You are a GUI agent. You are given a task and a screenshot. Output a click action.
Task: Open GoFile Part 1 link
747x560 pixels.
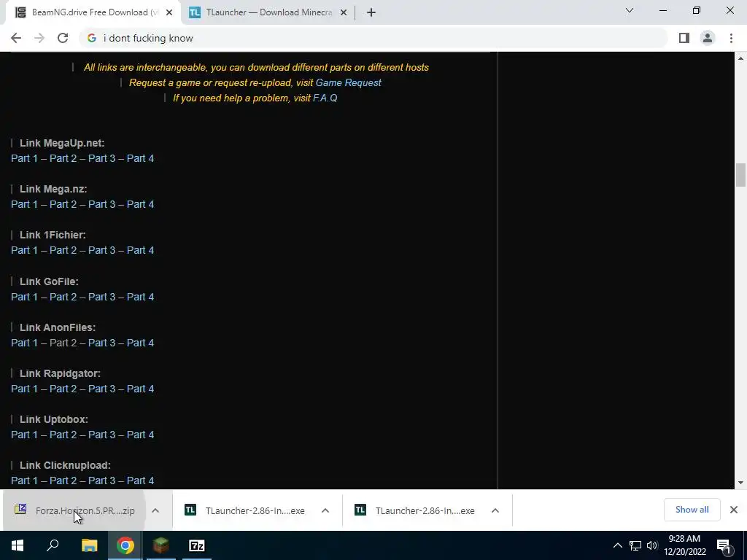pyautogui.click(x=24, y=297)
